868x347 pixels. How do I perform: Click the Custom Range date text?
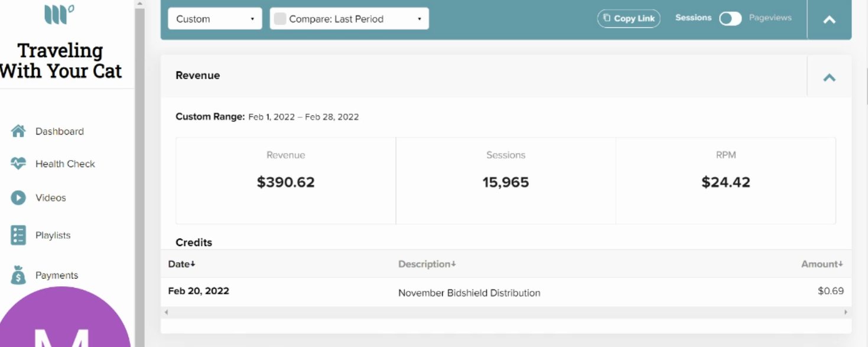(x=267, y=117)
